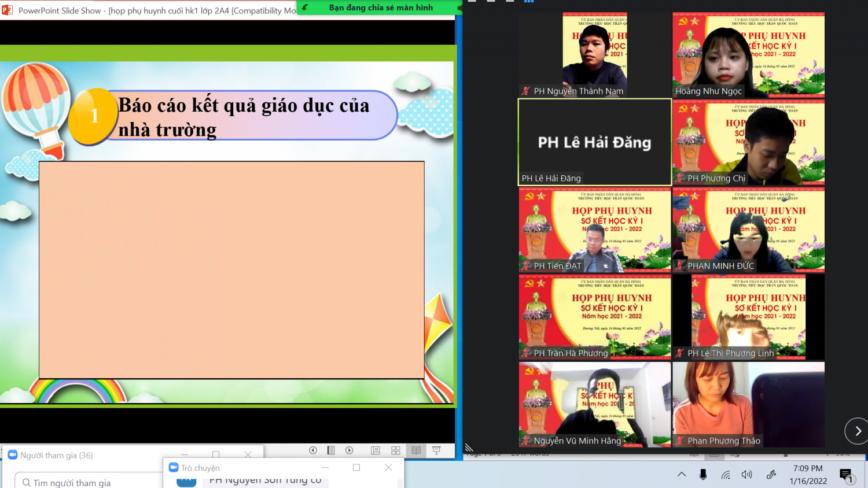Click muted mic icon on Phan Phương Thảo

click(680, 441)
